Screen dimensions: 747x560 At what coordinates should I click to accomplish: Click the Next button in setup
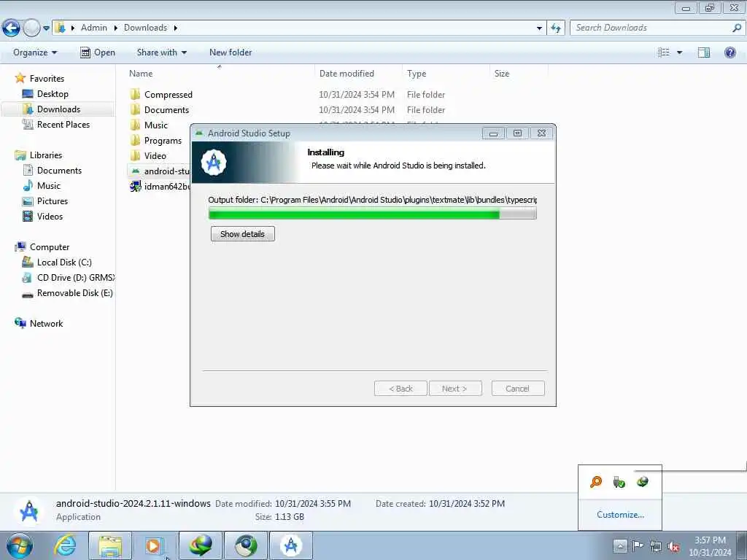pos(455,389)
